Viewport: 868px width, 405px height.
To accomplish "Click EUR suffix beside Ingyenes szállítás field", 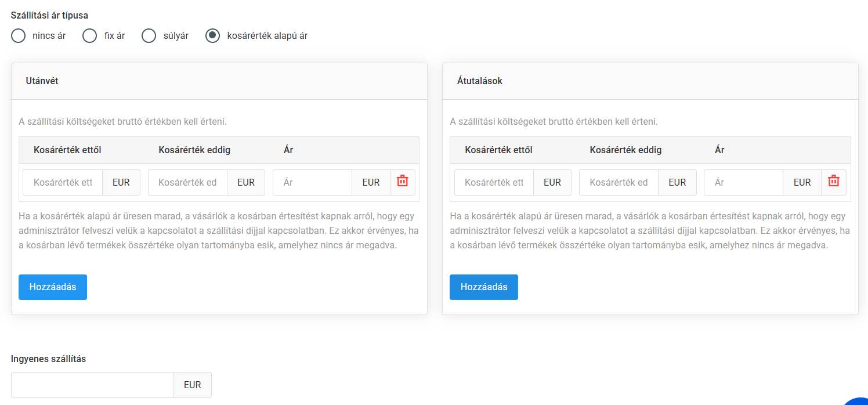I will click(193, 385).
